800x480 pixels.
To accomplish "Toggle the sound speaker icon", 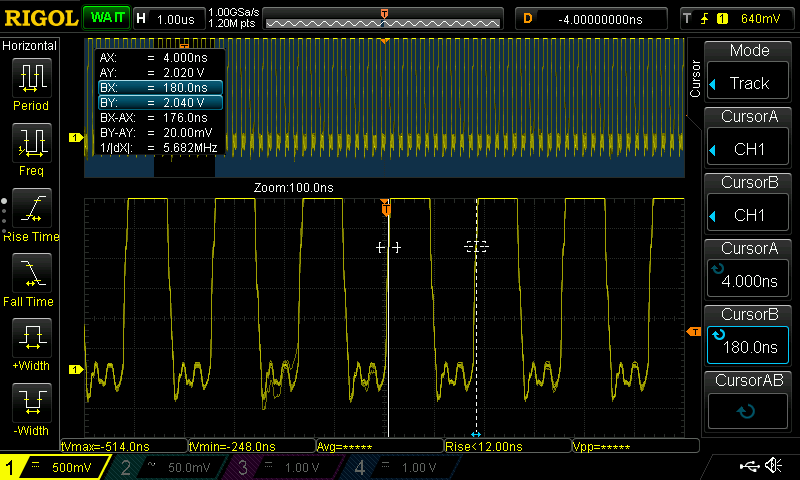I will 773,466.
